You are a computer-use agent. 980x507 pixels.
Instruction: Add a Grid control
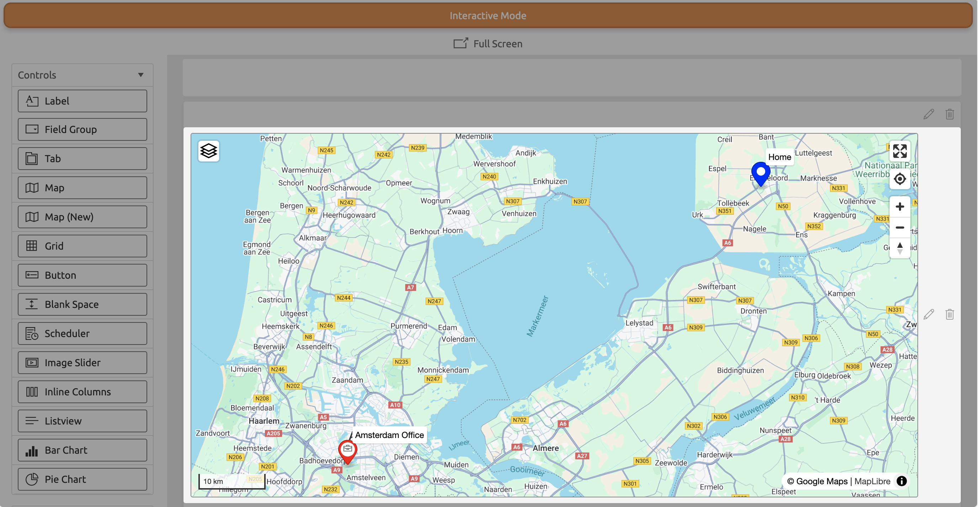(x=82, y=246)
